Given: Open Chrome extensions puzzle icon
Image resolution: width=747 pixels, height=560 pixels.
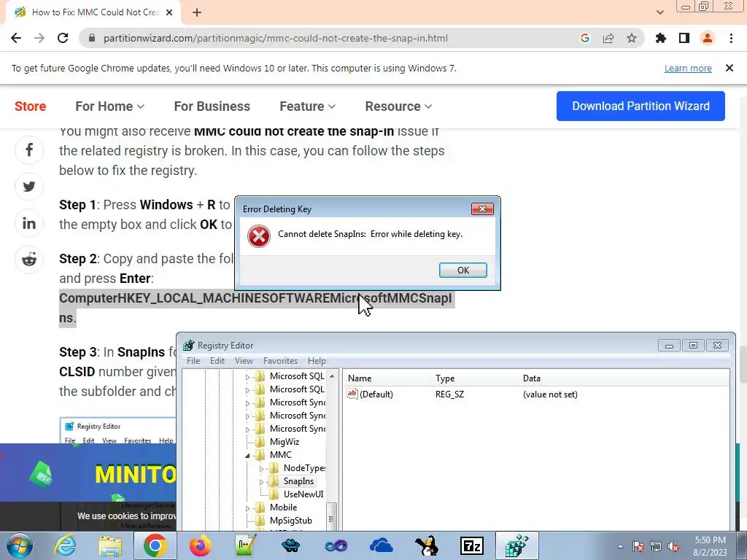Looking at the screenshot, I should pyautogui.click(x=660, y=38).
